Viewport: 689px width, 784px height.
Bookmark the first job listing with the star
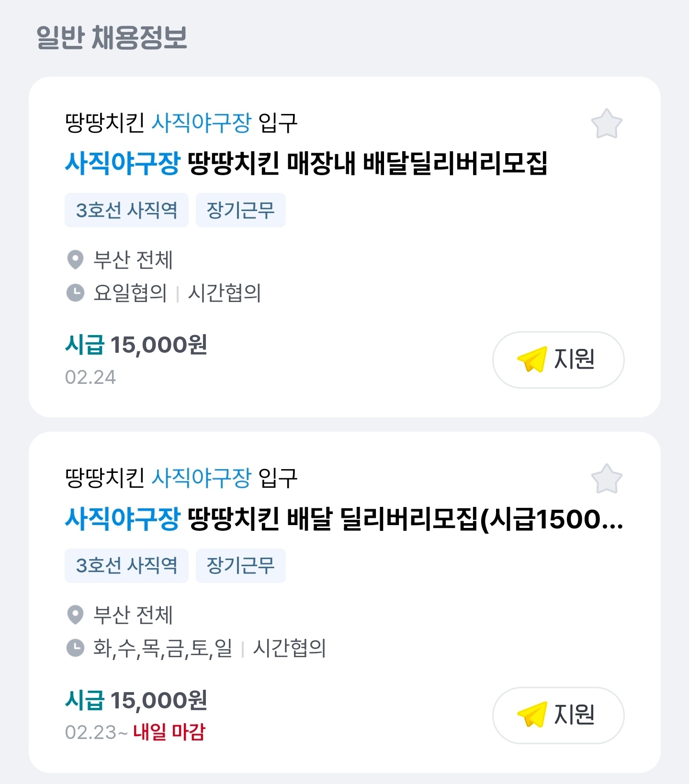point(606,124)
